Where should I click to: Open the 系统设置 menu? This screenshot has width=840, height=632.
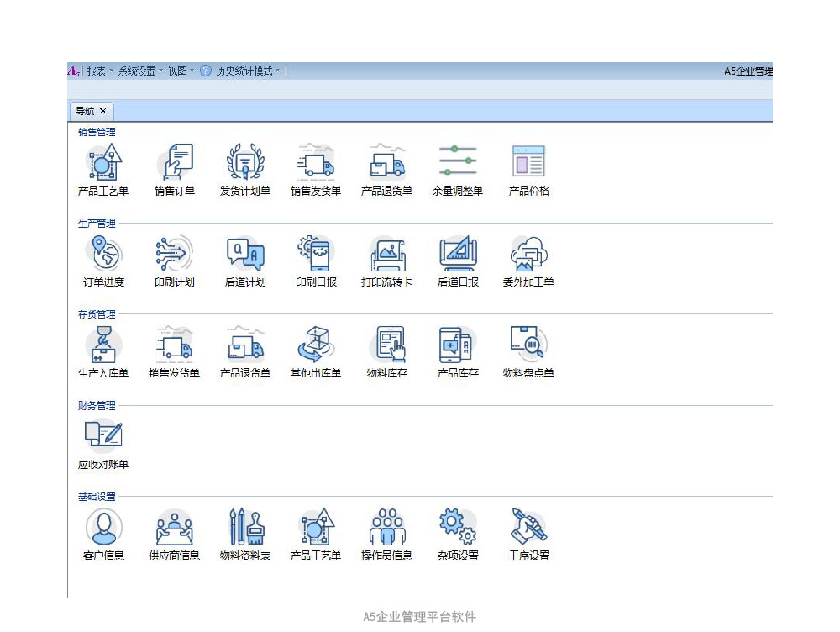(x=140, y=71)
